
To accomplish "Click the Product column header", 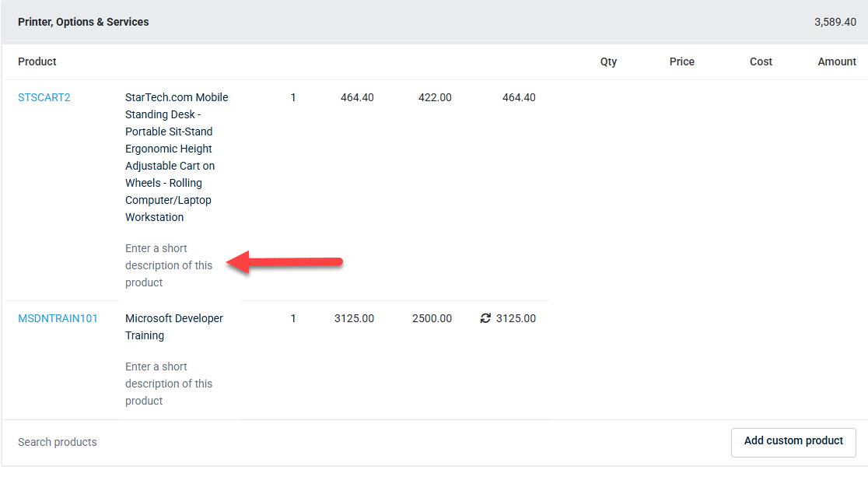I will pos(37,61).
